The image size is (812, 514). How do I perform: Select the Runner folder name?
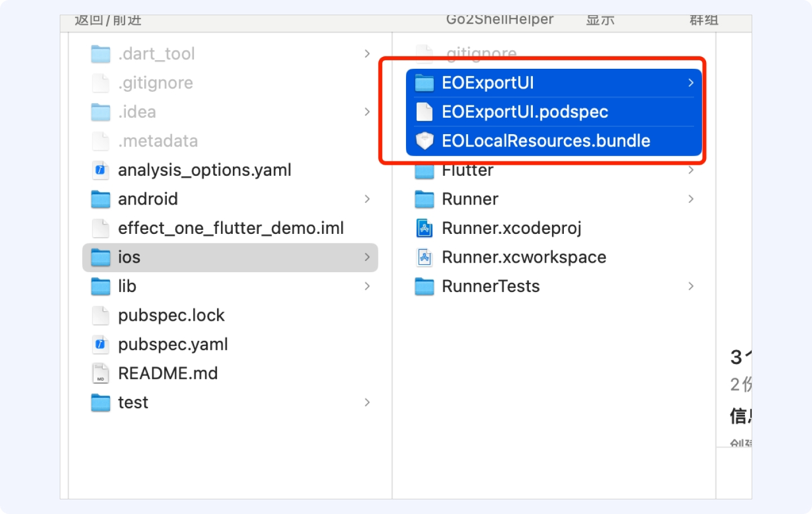pyautogui.click(x=470, y=199)
